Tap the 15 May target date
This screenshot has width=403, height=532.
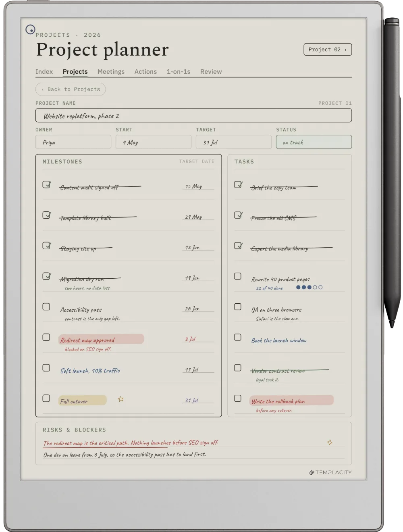point(194,186)
